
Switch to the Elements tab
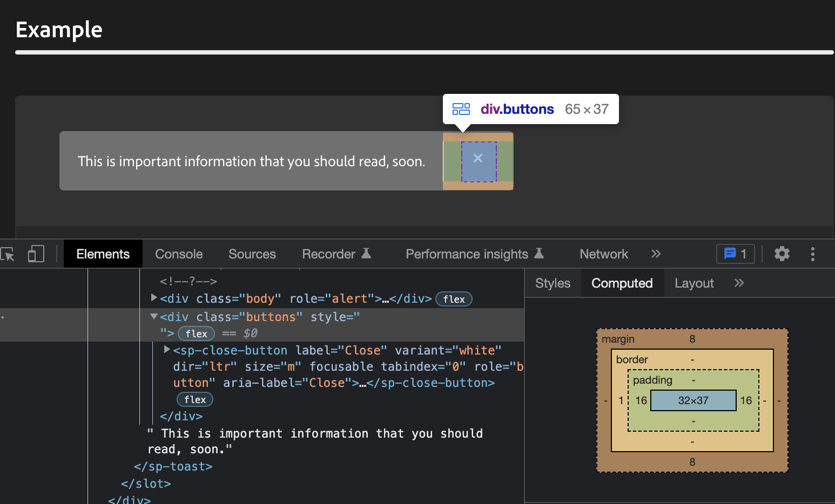(103, 254)
